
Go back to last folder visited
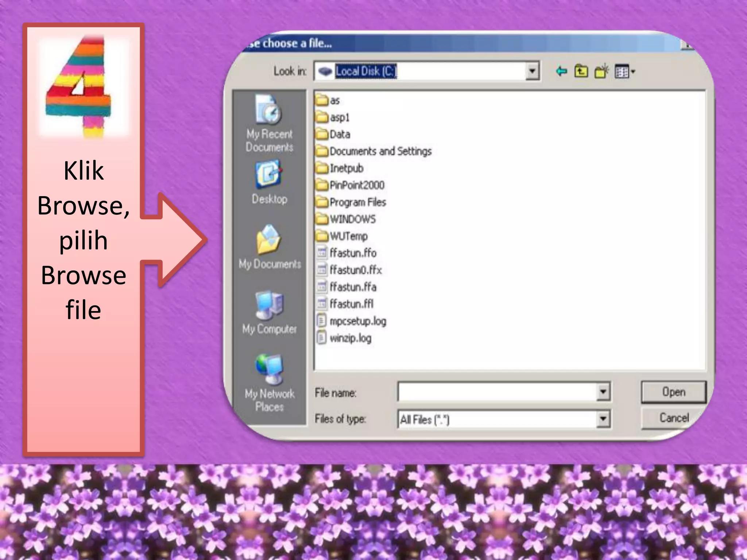tap(561, 71)
